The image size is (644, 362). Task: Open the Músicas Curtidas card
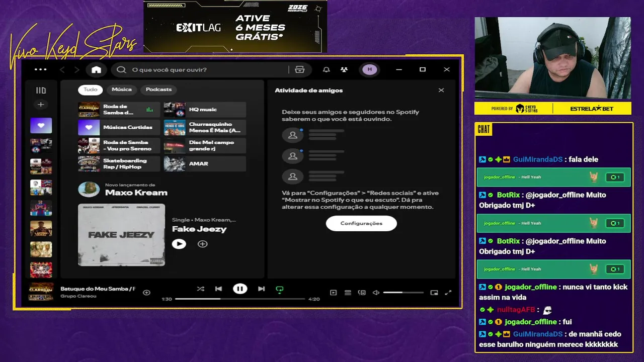(119, 128)
